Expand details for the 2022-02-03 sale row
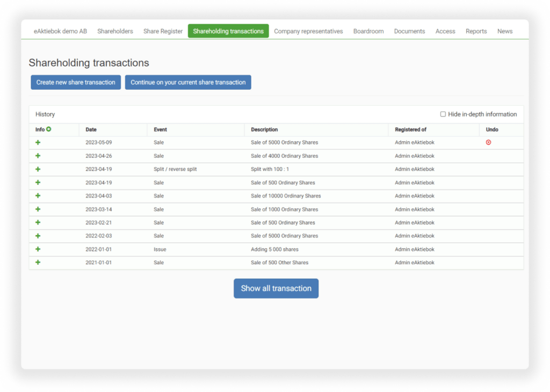Screen dimensions: 550x392 (38, 236)
